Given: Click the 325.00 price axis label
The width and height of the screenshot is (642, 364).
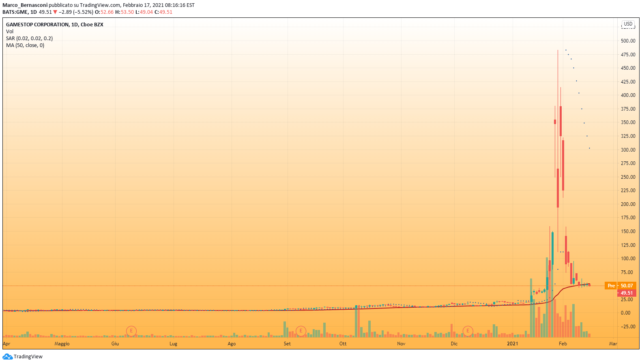Looking at the screenshot, I should coord(628,136).
